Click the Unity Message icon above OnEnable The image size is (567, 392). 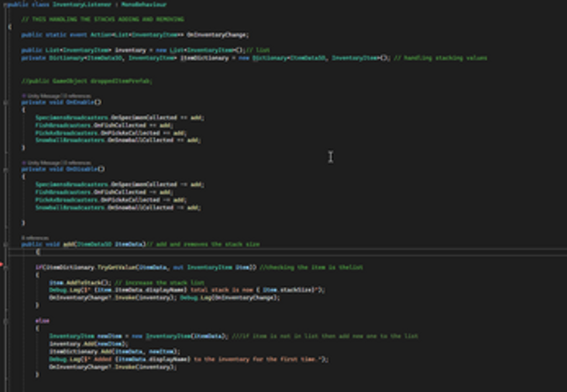(x=24, y=96)
